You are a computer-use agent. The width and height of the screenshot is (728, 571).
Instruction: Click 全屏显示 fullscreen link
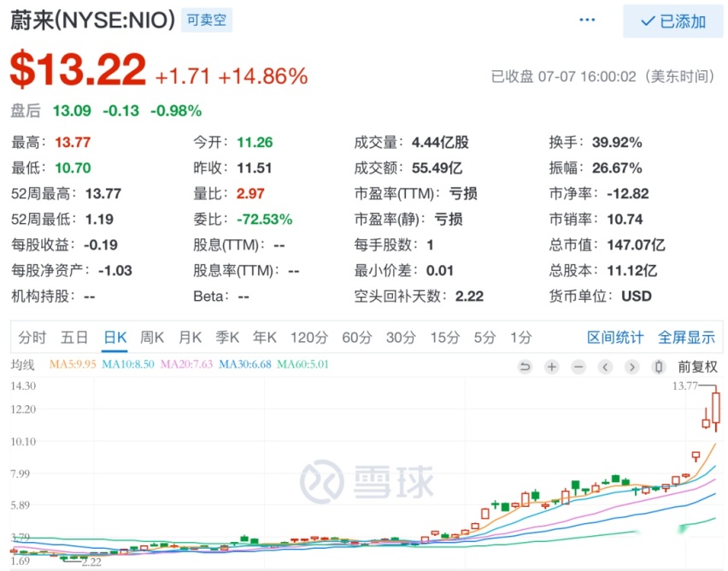click(x=686, y=338)
